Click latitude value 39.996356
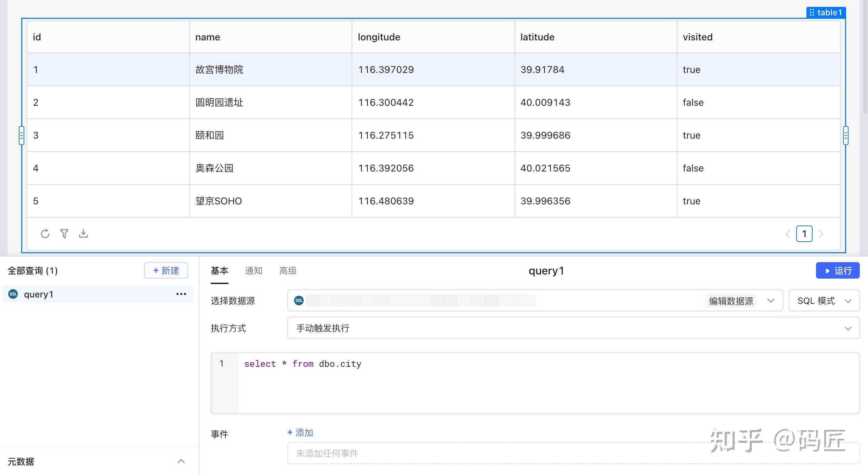This screenshot has width=868, height=475. 545,201
